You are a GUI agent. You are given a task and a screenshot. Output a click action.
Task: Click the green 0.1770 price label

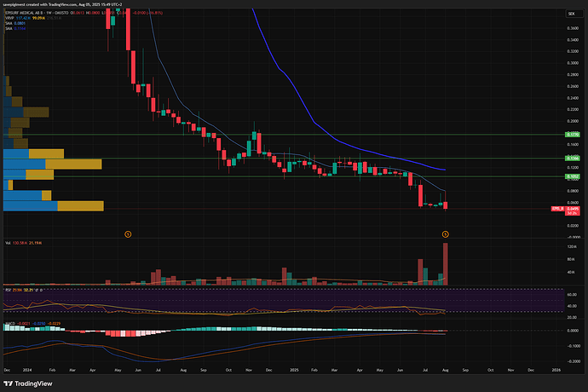click(573, 135)
